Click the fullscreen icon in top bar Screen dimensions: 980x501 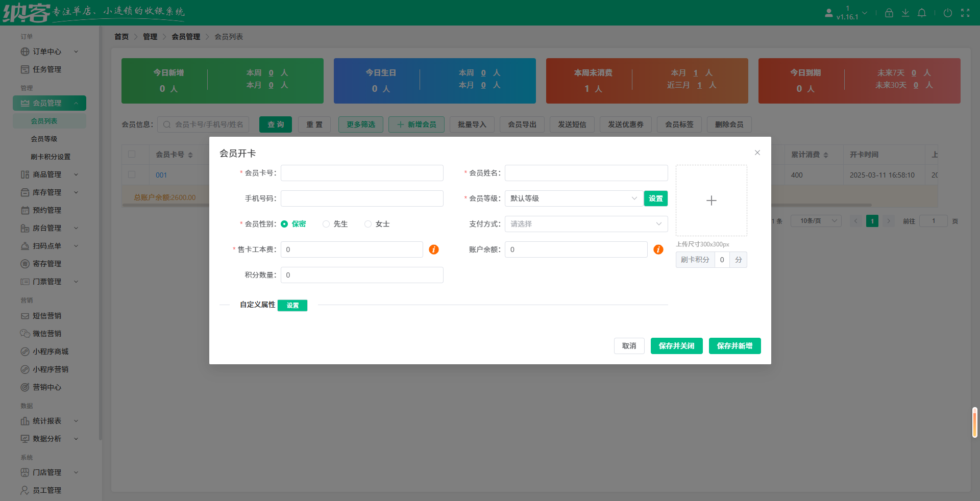point(966,13)
